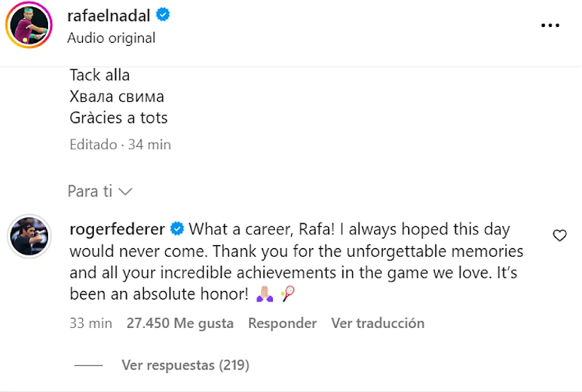
Task: Expand the "Para ti" comment sorting dropdown
Action: pyautogui.click(x=100, y=191)
